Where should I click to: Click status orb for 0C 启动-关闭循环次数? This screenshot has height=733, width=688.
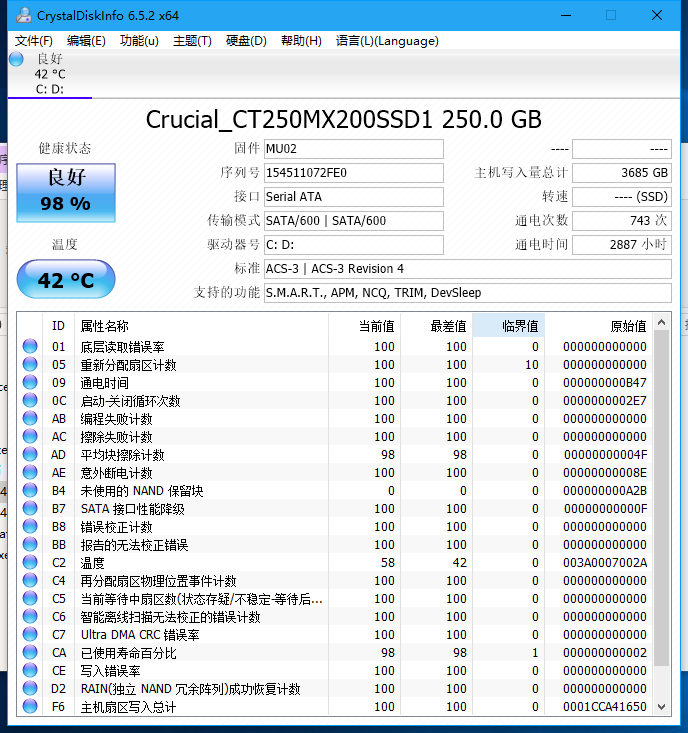pyautogui.click(x=30, y=400)
